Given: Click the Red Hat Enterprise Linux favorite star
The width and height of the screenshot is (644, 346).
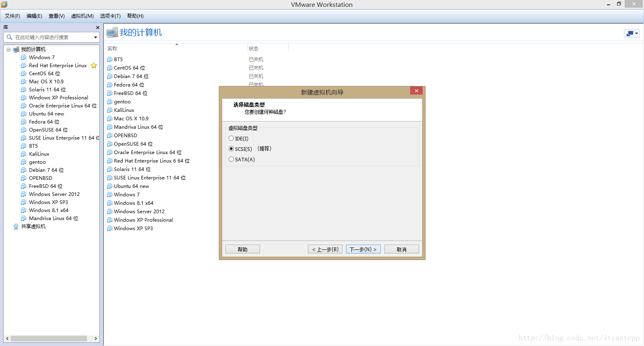Looking at the screenshot, I should (x=94, y=66).
